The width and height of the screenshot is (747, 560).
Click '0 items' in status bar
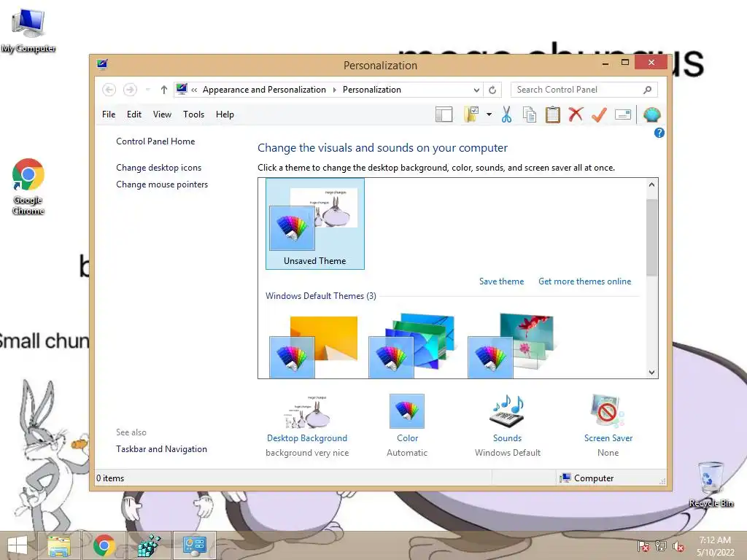[x=110, y=478]
